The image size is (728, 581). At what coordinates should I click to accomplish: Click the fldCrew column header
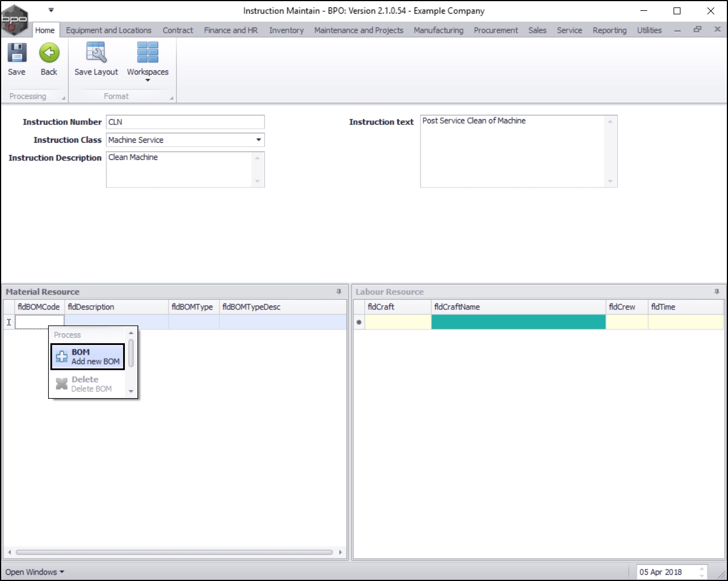627,307
